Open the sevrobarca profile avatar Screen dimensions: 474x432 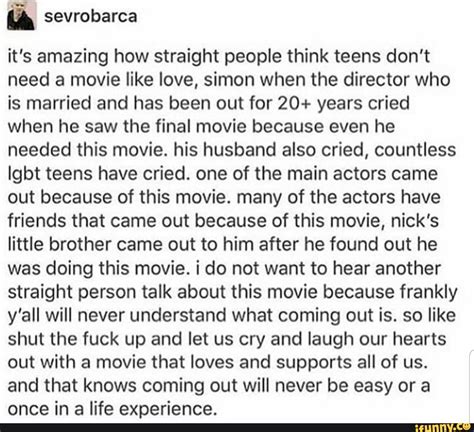[21, 15]
